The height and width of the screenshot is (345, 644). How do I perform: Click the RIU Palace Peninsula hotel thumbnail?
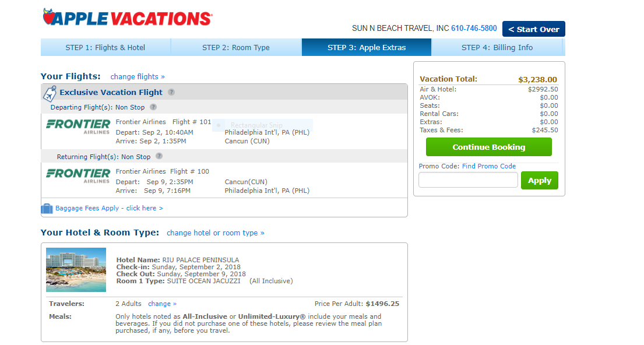pos(76,270)
